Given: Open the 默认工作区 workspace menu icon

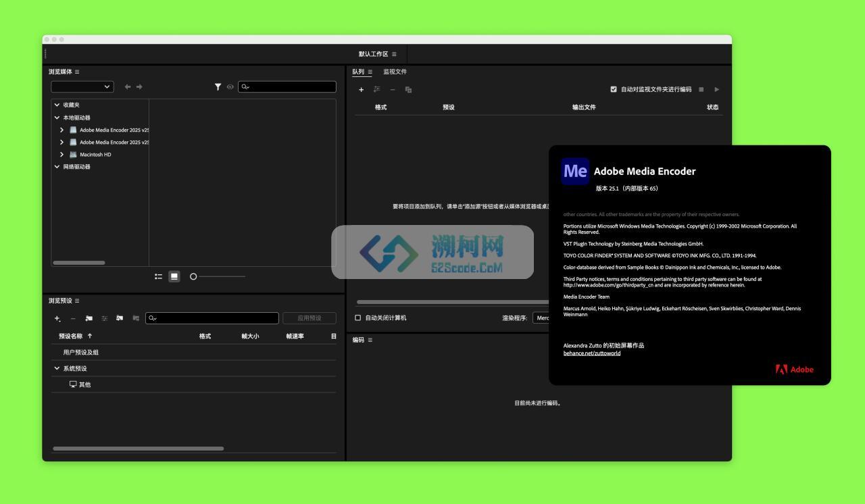Looking at the screenshot, I should pyautogui.click(x=394, y=54).
